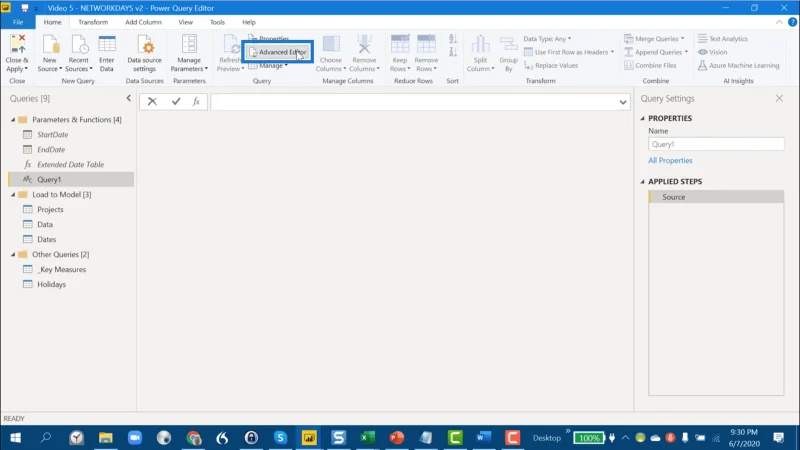Click the Remove Columns icon

[364, 44]
